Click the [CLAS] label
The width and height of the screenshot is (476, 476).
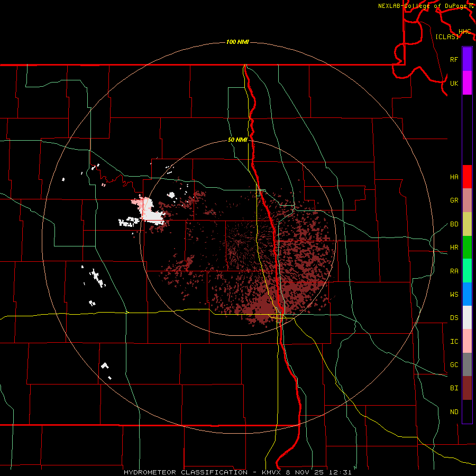pos(447,36)
